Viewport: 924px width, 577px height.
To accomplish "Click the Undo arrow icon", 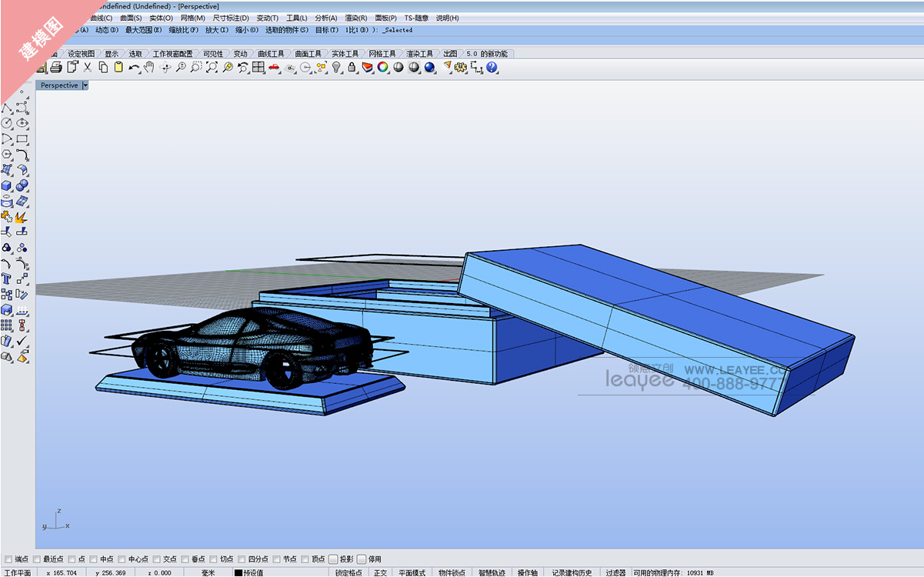I will [x=134, y=68].
